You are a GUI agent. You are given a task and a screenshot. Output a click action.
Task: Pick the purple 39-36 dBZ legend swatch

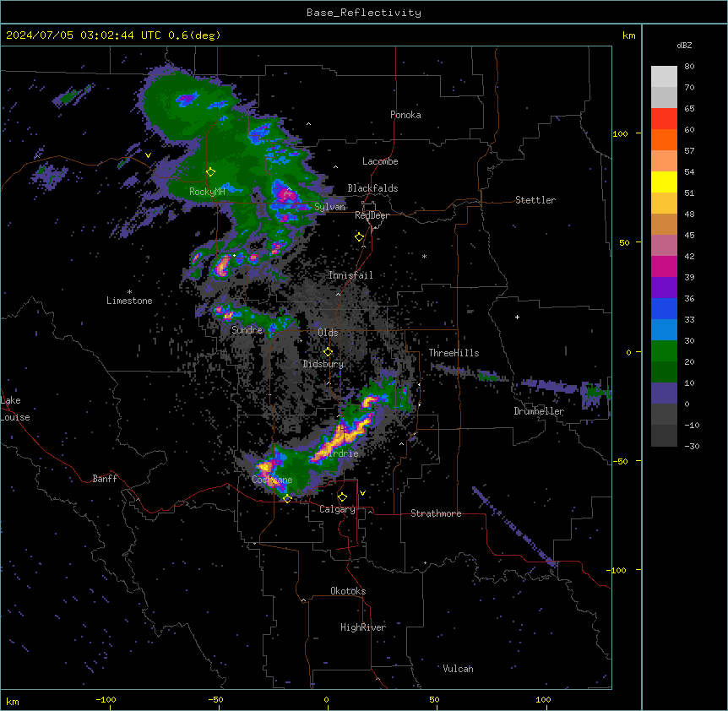[x=664, y=288]
